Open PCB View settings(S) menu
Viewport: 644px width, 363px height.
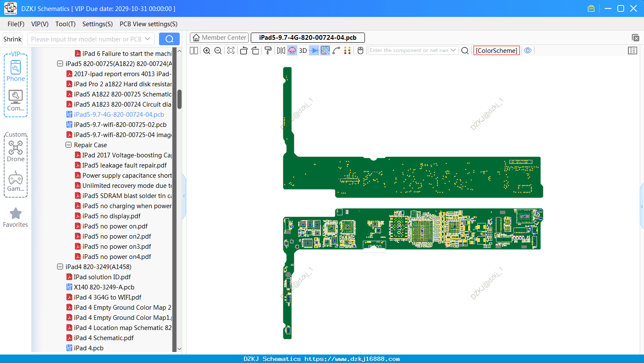[x=148, y=24]
